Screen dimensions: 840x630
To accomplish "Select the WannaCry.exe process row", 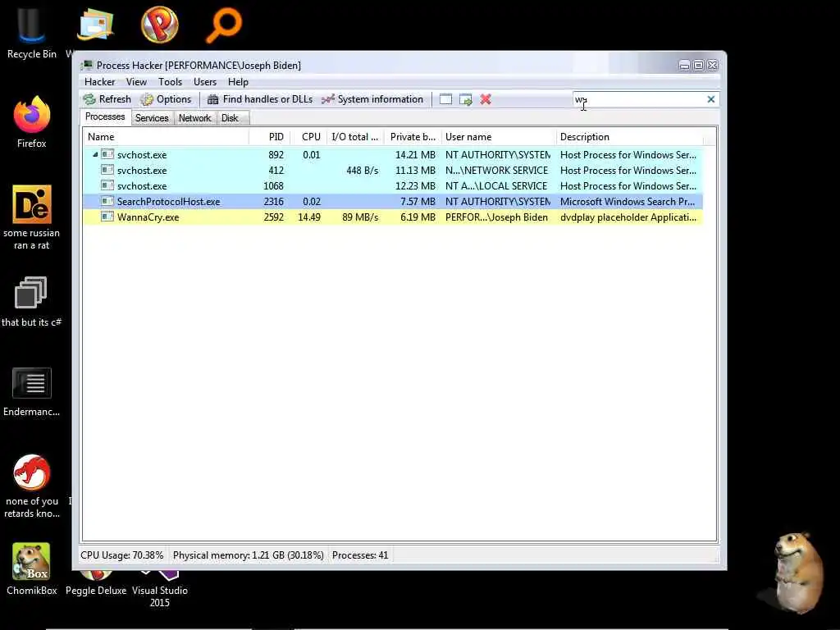I will [x=393, y=217].
